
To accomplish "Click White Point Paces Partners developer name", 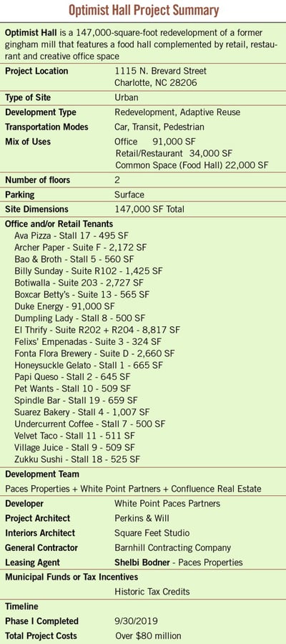I will click(x=167, y=503).
